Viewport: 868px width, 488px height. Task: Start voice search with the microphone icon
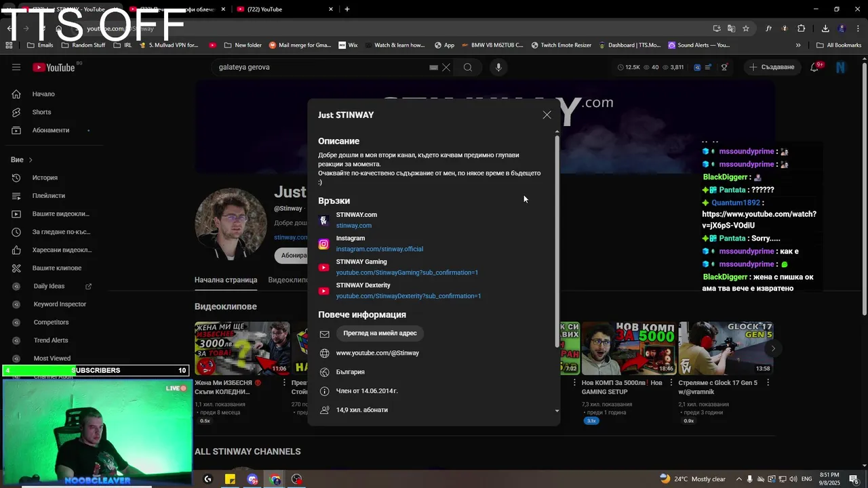tap(498, 67)
